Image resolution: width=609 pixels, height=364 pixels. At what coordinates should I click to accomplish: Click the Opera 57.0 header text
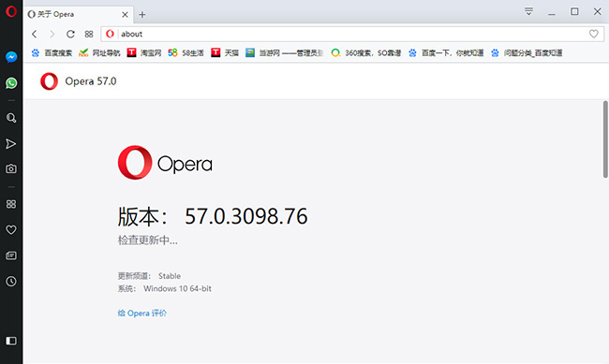pyautogui.click(x=91, y=81)
